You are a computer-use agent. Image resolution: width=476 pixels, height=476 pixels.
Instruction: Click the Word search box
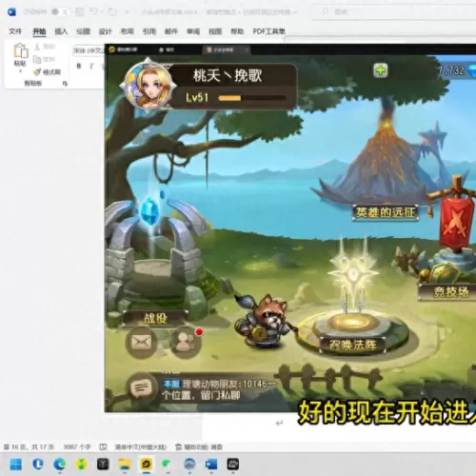coord(393,12)
